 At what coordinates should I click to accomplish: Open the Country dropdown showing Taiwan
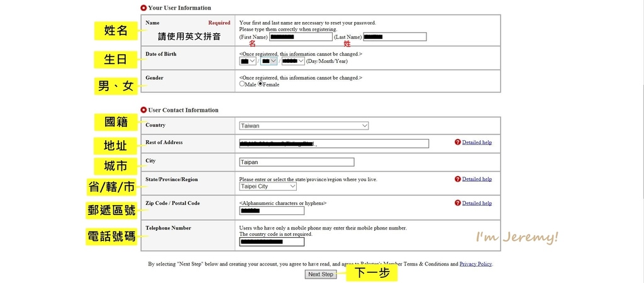[x=304, y=126]
